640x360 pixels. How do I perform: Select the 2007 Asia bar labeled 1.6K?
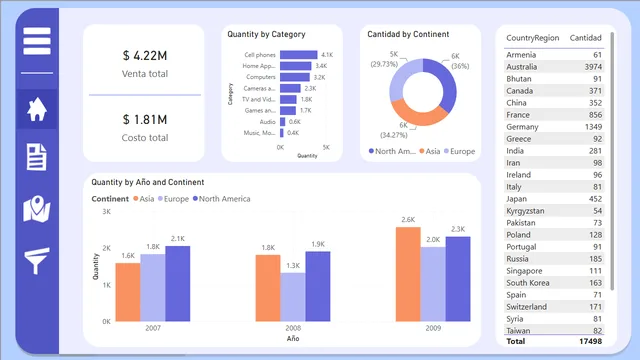click(x=128, y=292)
